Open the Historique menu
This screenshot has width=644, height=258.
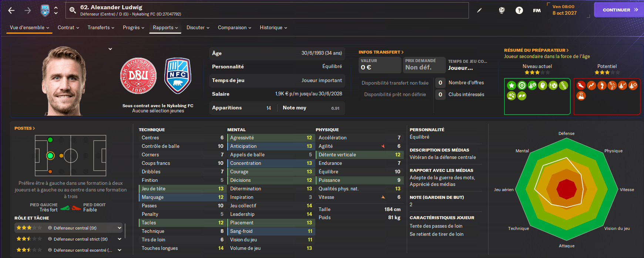(274, 28)
